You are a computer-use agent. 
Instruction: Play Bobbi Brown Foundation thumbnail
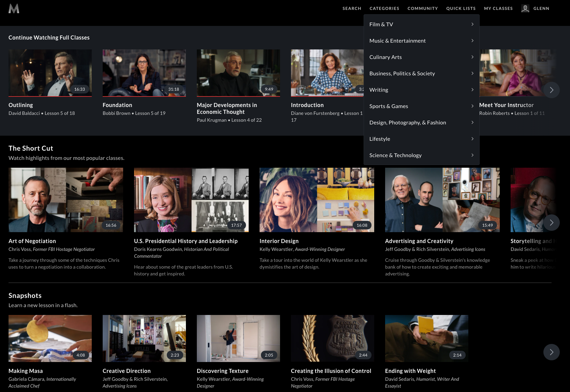pyautogui.click(x=144, y=73)
